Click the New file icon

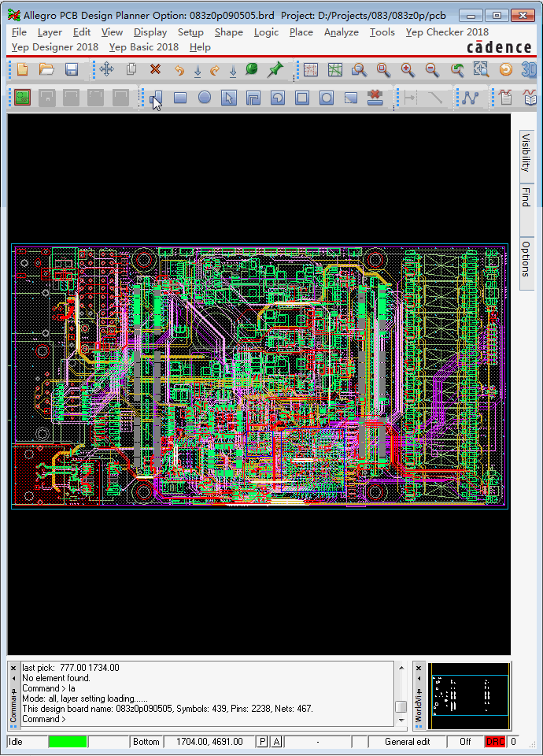coord(22,70)
